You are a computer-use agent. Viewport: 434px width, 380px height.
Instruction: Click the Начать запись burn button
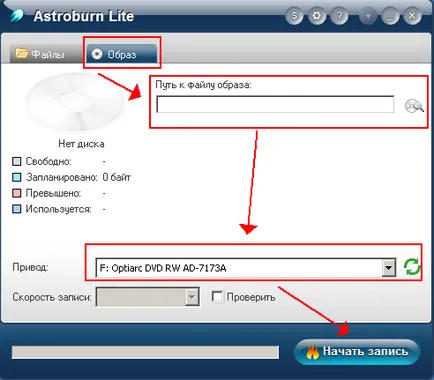pos(357,352)
